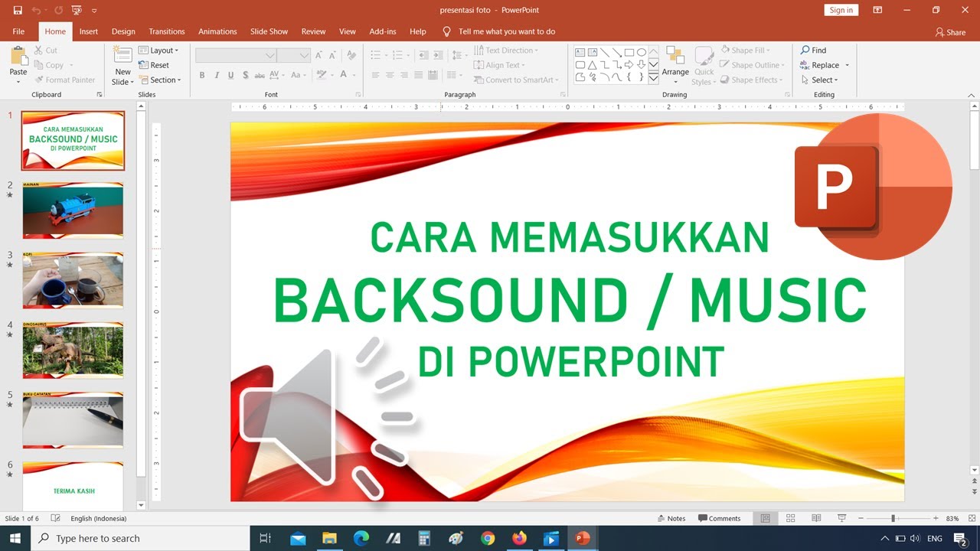Collapse the ribbon with the chevron
This screenshot has height=551, width=980.
[972, 94]
